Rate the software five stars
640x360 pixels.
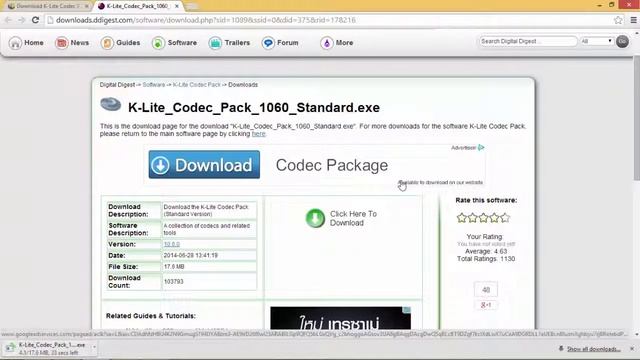click(x=505, y=218)
